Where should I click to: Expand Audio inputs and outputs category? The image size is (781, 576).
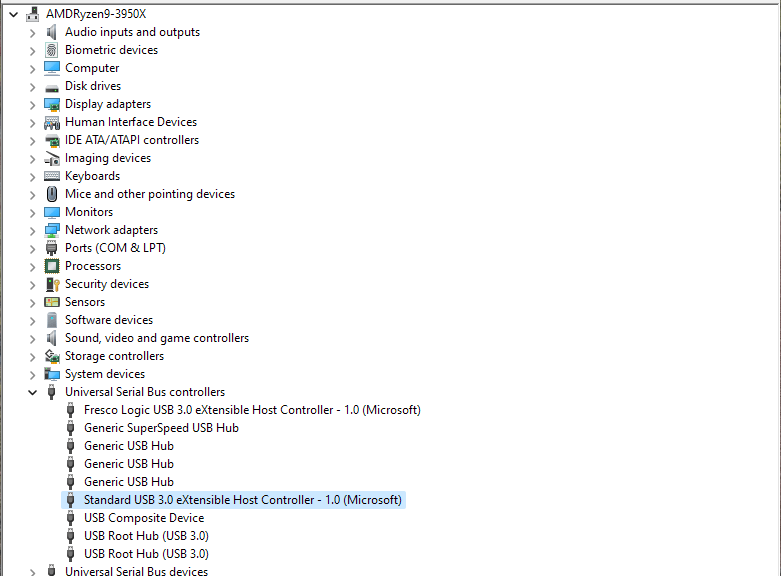[32, 33]
